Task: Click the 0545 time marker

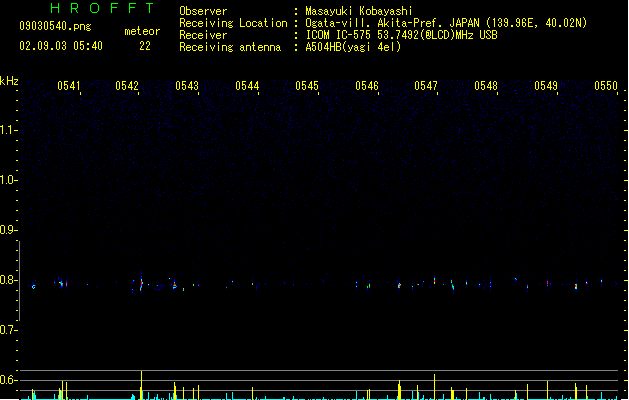Action: coord(307,86)
